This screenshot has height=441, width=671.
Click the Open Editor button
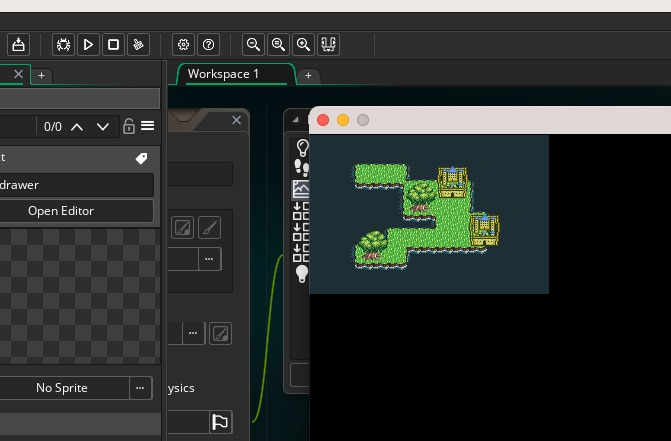[76, 211]
